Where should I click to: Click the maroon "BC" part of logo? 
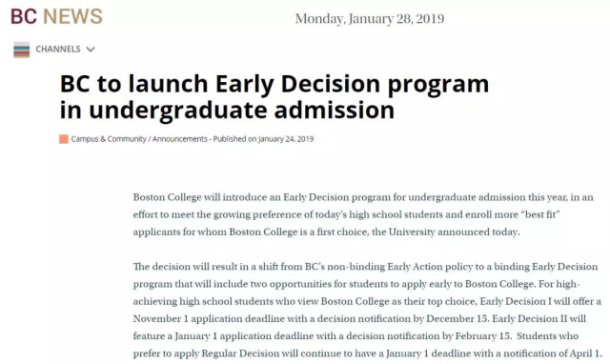point(23,16)
